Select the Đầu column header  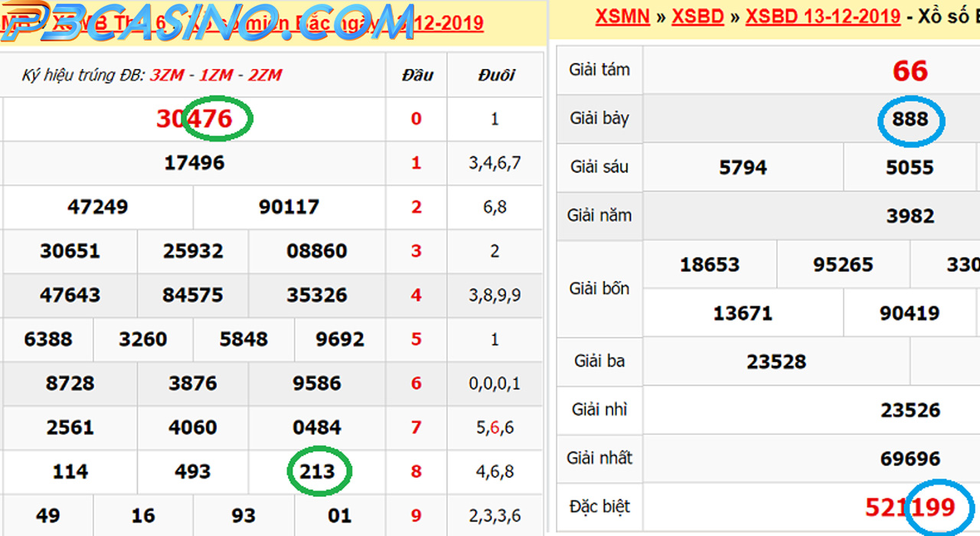coord(416,75)
